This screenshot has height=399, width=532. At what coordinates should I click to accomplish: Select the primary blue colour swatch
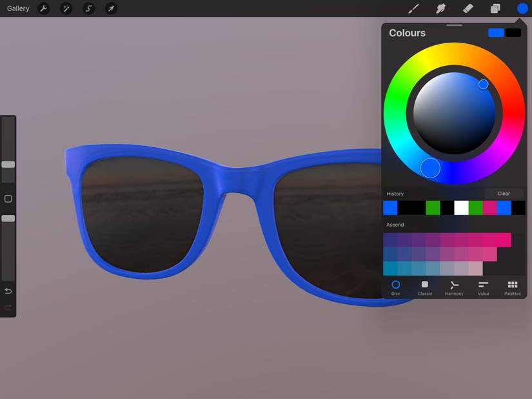tap(496, 32)
